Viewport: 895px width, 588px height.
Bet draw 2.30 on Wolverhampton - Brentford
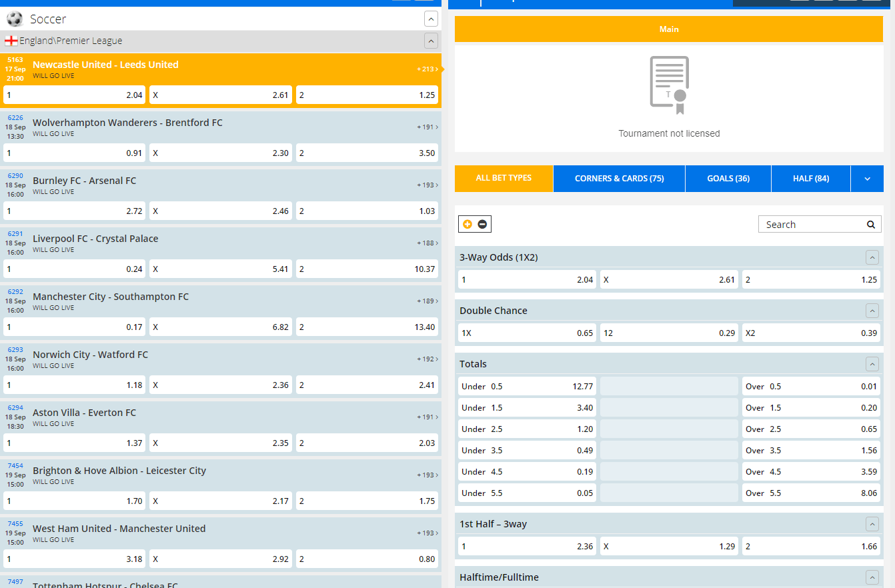click(x=221, y=153)
